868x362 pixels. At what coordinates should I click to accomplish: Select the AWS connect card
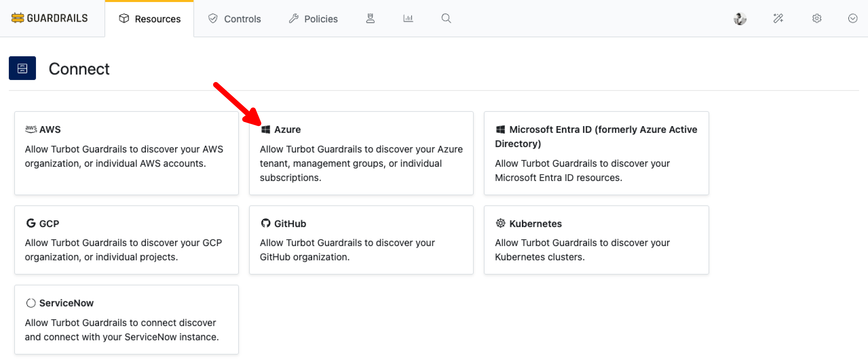tap(127, 153)
